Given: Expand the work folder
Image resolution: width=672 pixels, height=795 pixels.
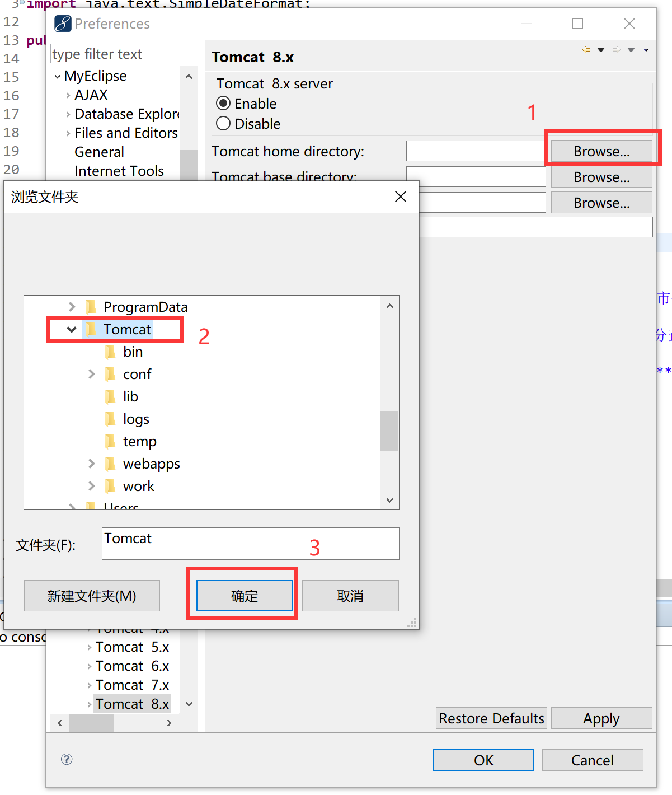Looking at the screenshot, I should (91, 486).
